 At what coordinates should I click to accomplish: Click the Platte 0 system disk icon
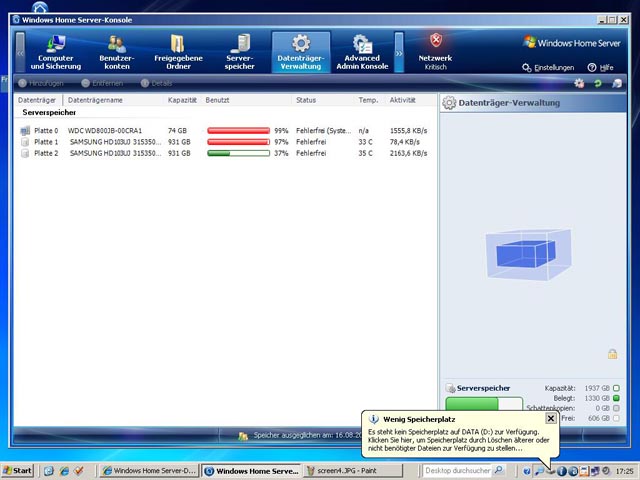(25, 131)
